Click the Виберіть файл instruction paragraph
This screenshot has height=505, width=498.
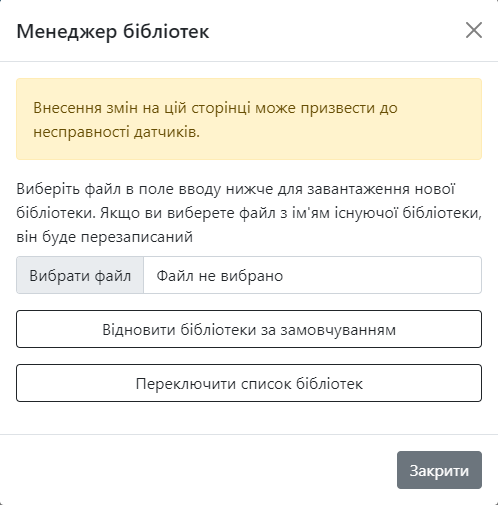click(249, 213)
